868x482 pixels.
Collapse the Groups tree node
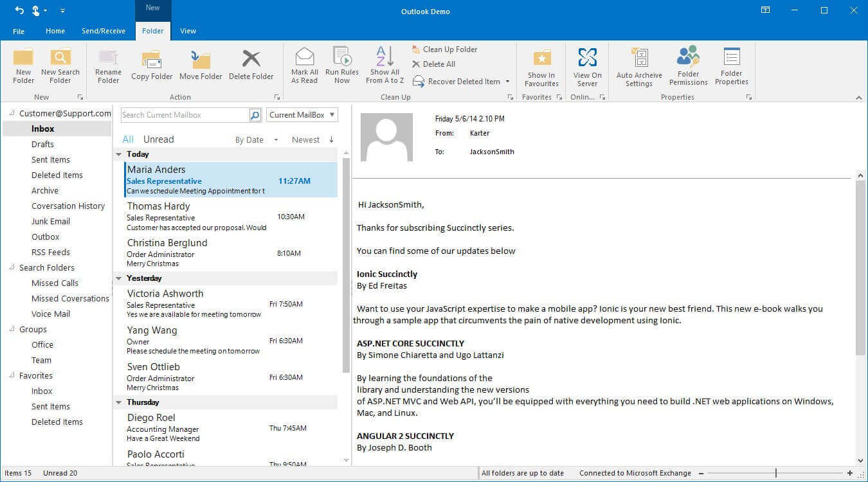[13, 329]
